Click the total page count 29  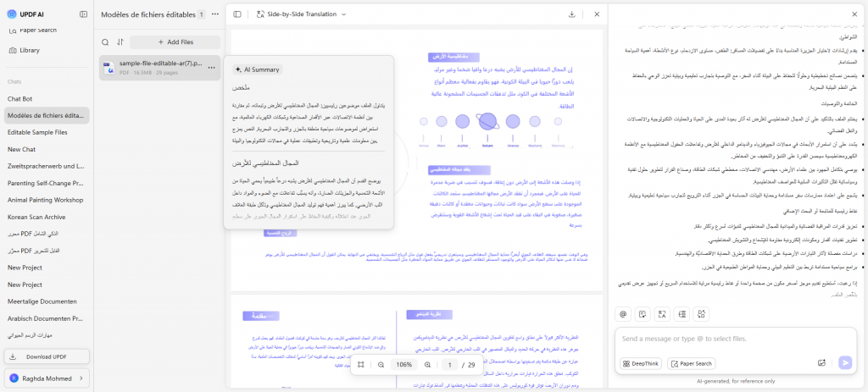(x=471, y=364)
